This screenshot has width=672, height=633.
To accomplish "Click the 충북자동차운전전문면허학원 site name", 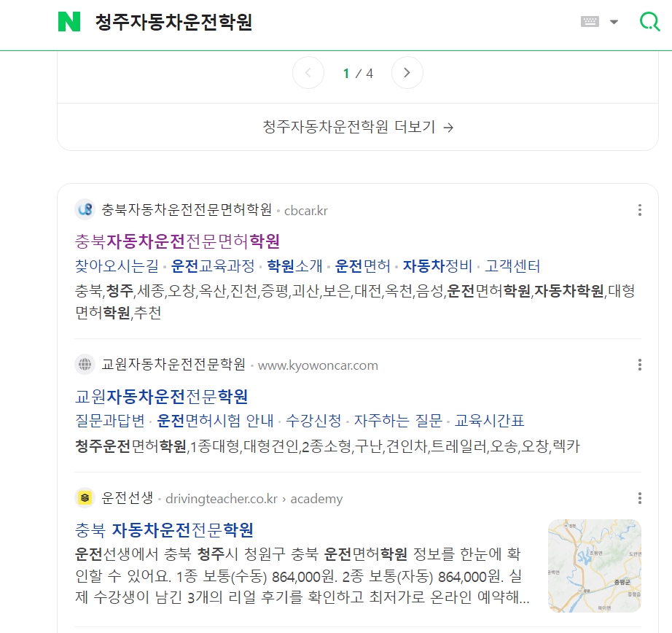I will (x=187, y=210).
